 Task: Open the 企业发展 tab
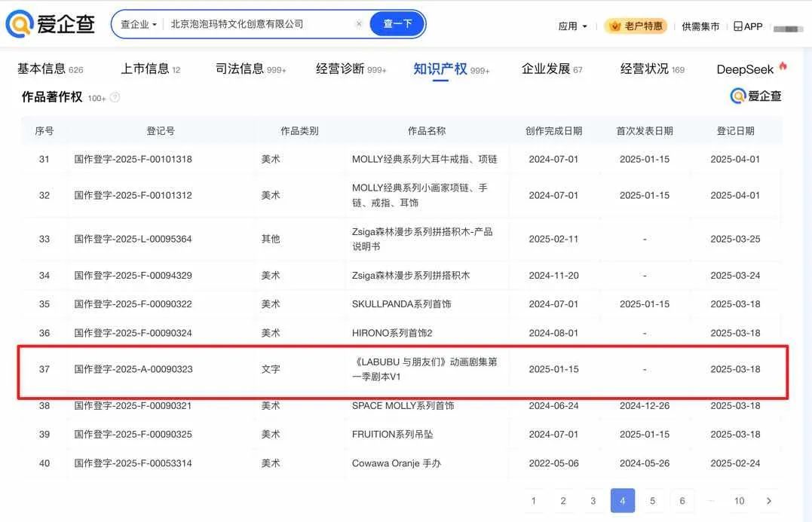[552, 69]
